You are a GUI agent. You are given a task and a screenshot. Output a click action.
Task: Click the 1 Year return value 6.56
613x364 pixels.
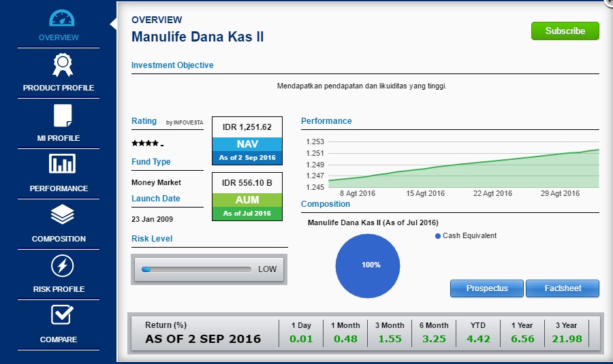pyautogui.click(x=522, y=339)
